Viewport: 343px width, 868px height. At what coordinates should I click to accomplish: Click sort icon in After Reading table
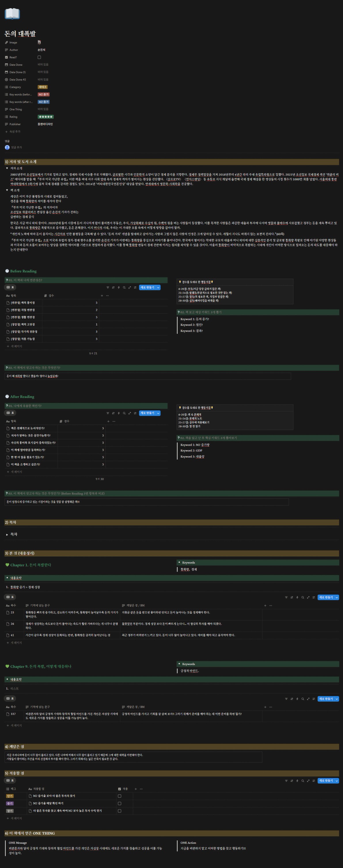(x=113, y=413)
